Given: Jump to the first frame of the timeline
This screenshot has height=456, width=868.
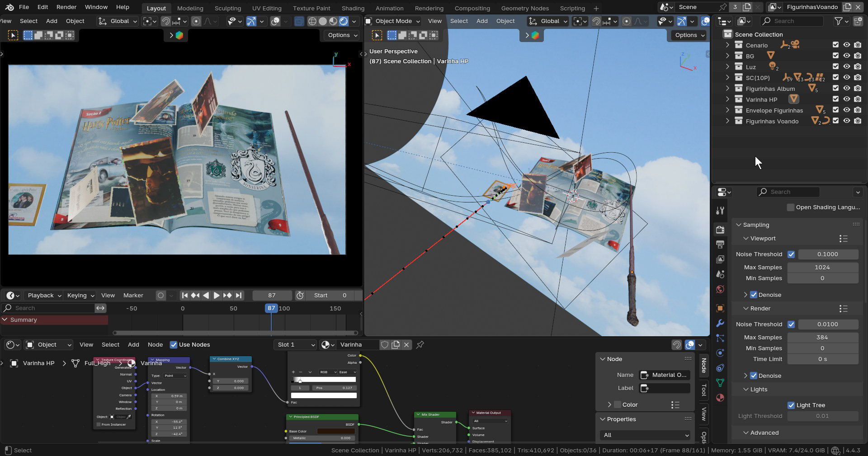Looking at the screenshot, I should [184, 296].
